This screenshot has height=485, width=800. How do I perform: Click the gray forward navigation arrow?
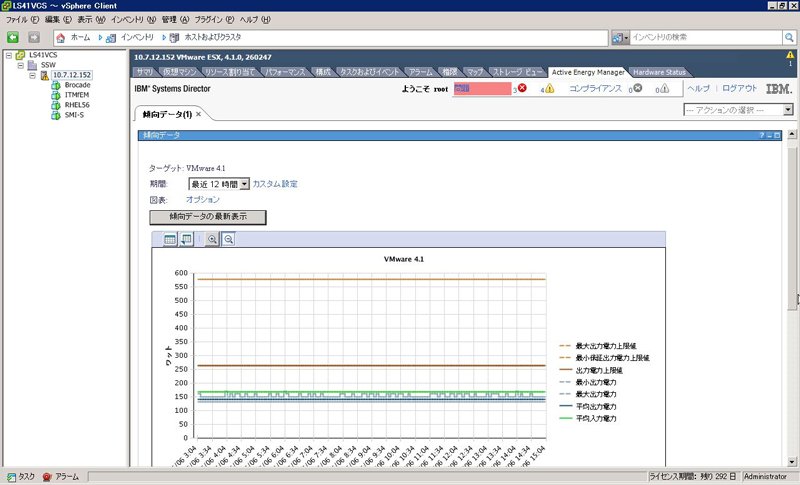[x=34, y=37]
